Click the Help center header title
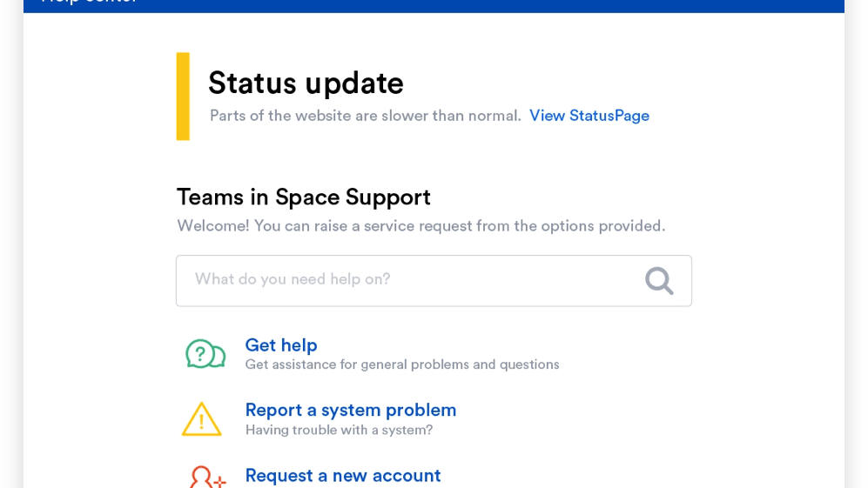868x488 pixels. pos(89,3)
